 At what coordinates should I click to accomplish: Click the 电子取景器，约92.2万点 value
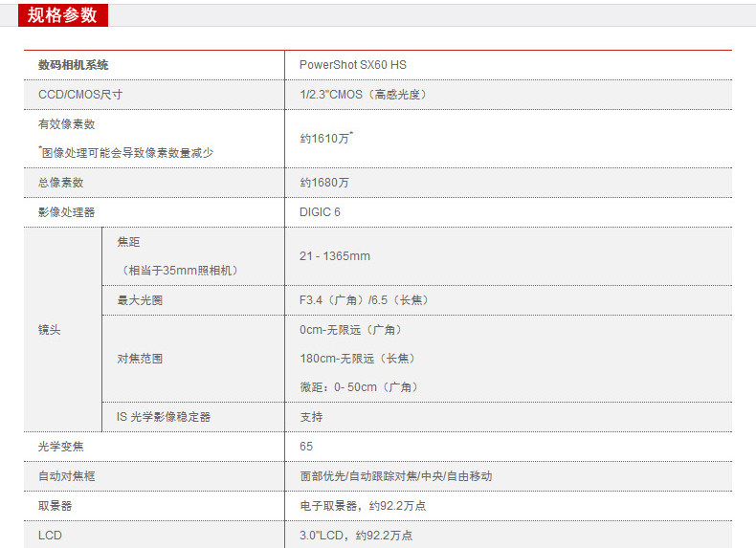[363, 506]
